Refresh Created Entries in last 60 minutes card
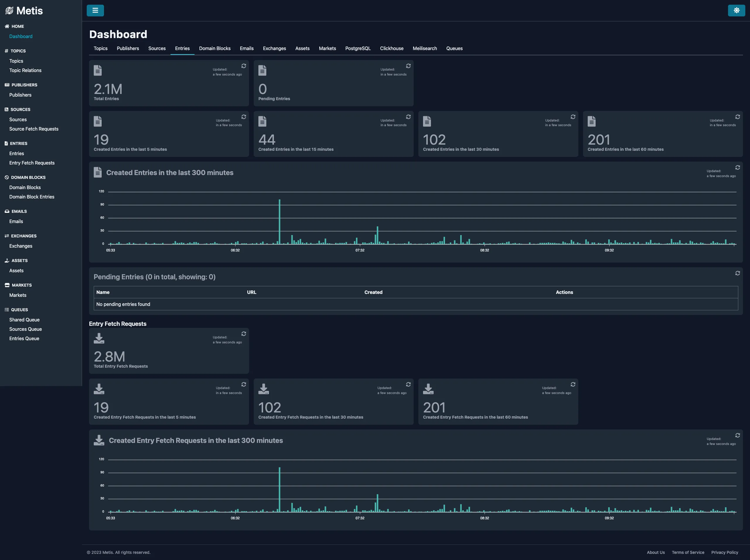This screenshot has height=560, width=750. coord(738,117)
